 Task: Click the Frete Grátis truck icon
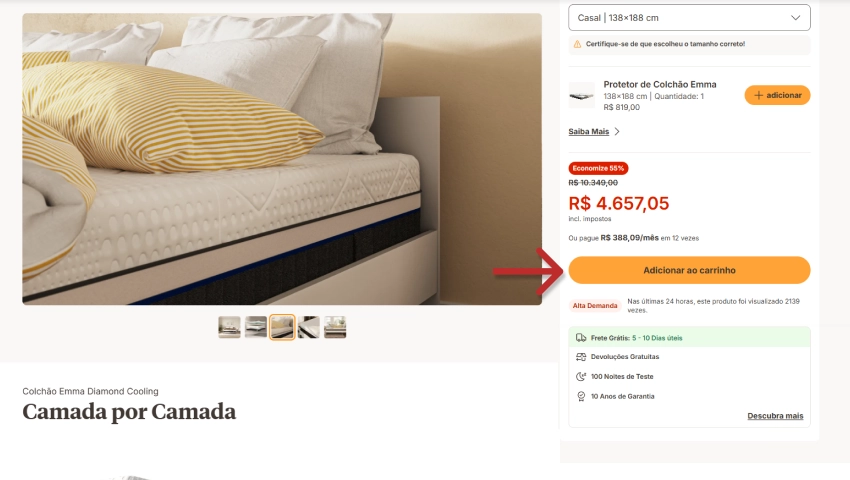tap(581, 337)
